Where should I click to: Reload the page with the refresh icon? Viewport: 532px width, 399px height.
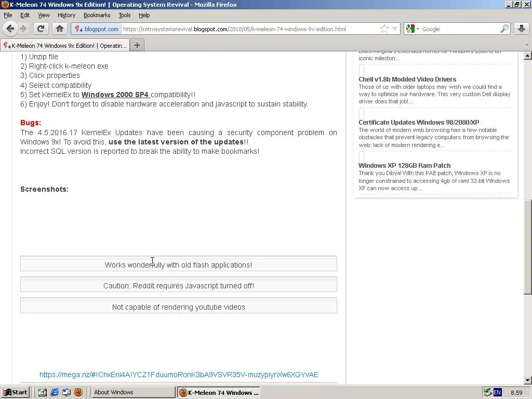(x=41, y=29)
